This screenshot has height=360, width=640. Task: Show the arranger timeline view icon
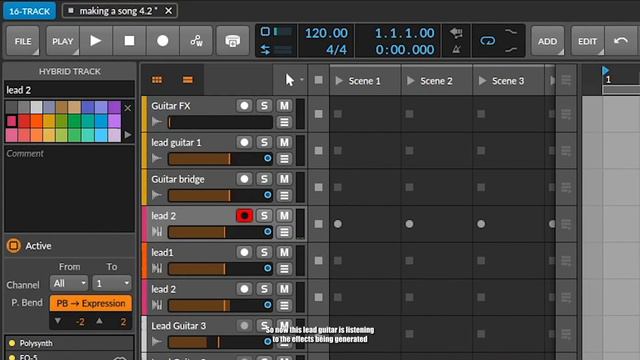coord(188,80)
